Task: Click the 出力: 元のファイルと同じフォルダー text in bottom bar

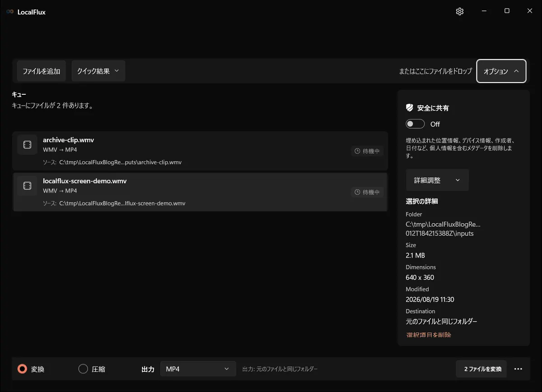Action: 280,369
